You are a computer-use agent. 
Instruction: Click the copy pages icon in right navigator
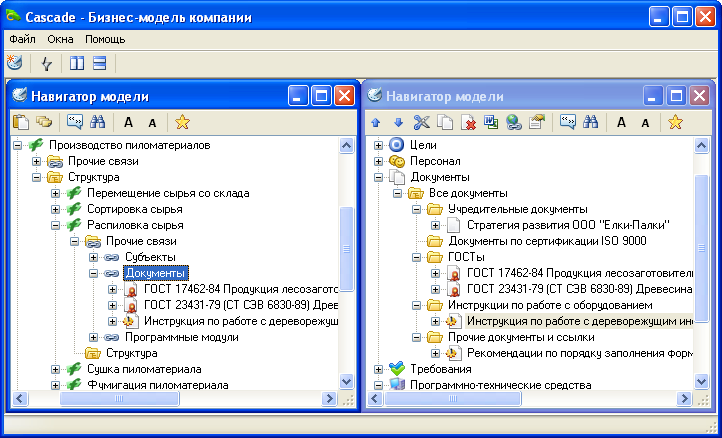(445, 122)
